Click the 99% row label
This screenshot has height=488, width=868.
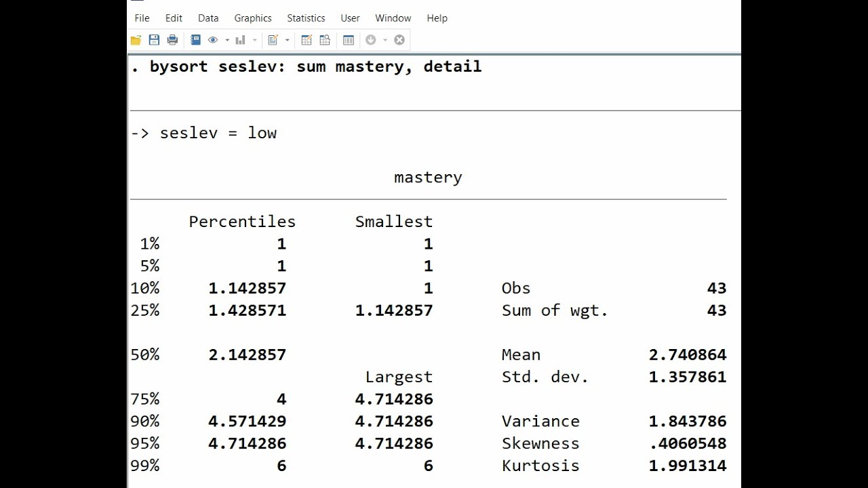pos(145,466)
